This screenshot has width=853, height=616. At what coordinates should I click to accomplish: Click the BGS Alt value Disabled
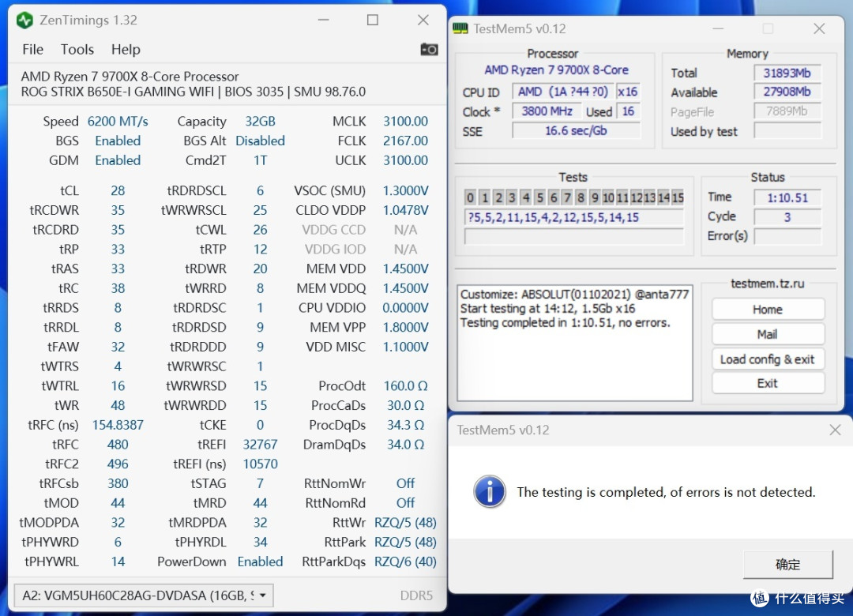(260, 141)
